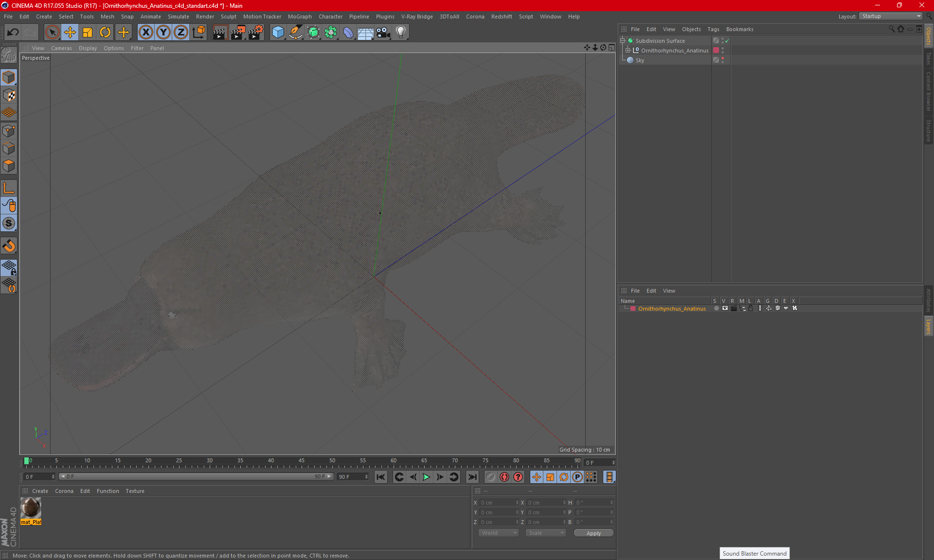Go to end of animation
934x560 pixels.
tap(472, 477)
